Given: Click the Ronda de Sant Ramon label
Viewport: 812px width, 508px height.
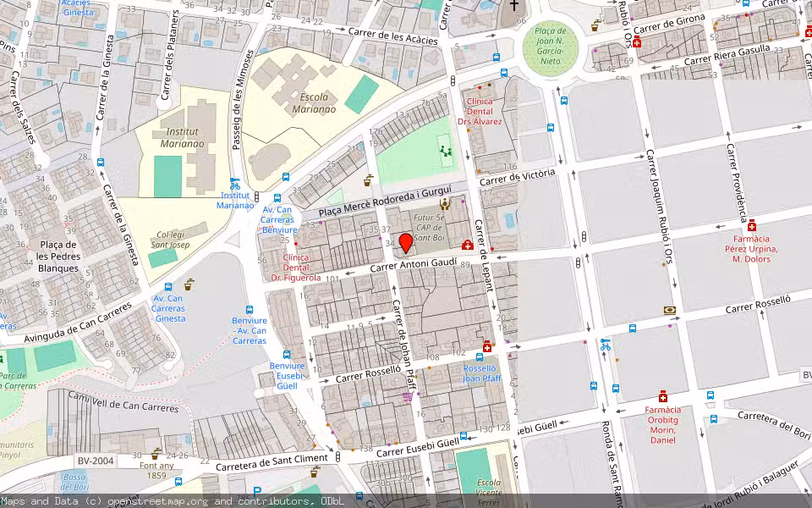Looking at the screenshot, I should pos(611,463).
